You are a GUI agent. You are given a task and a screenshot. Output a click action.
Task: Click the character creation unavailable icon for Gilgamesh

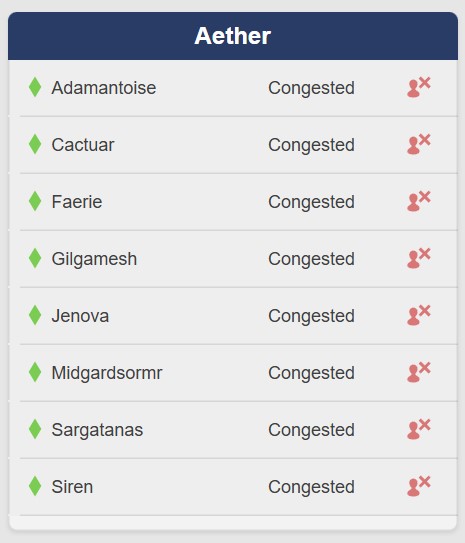point(419,258)
